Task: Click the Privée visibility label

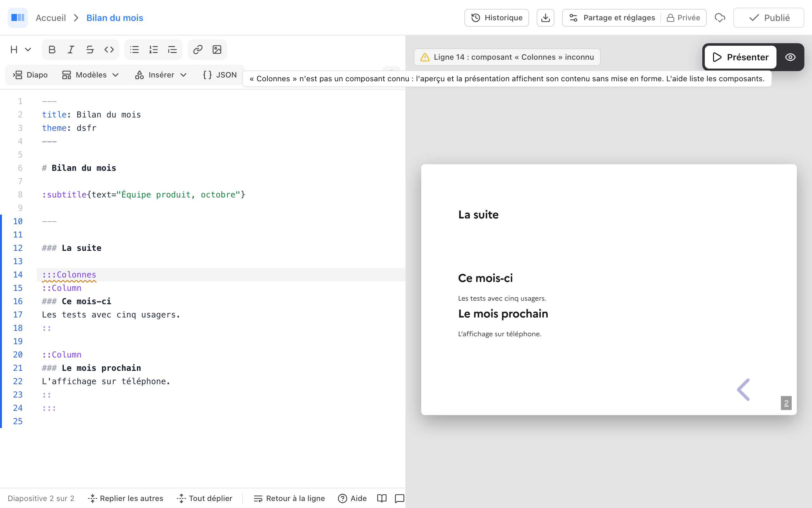Action: 683,18
